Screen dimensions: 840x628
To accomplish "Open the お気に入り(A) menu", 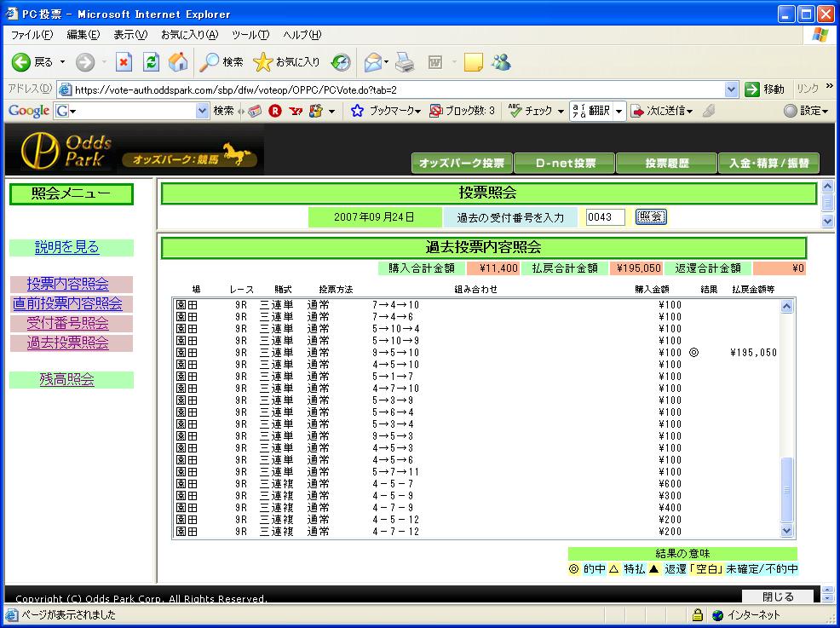I will 190,35.
